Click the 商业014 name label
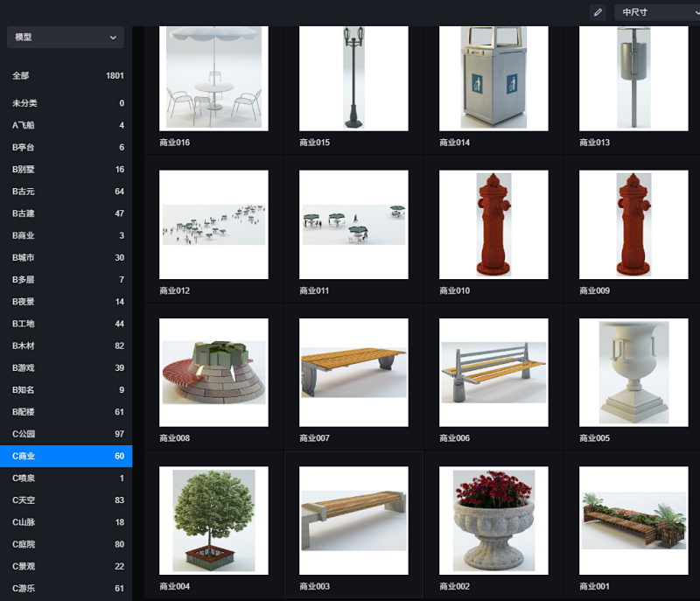Viewport: 700px width, 601px height. 454,143
